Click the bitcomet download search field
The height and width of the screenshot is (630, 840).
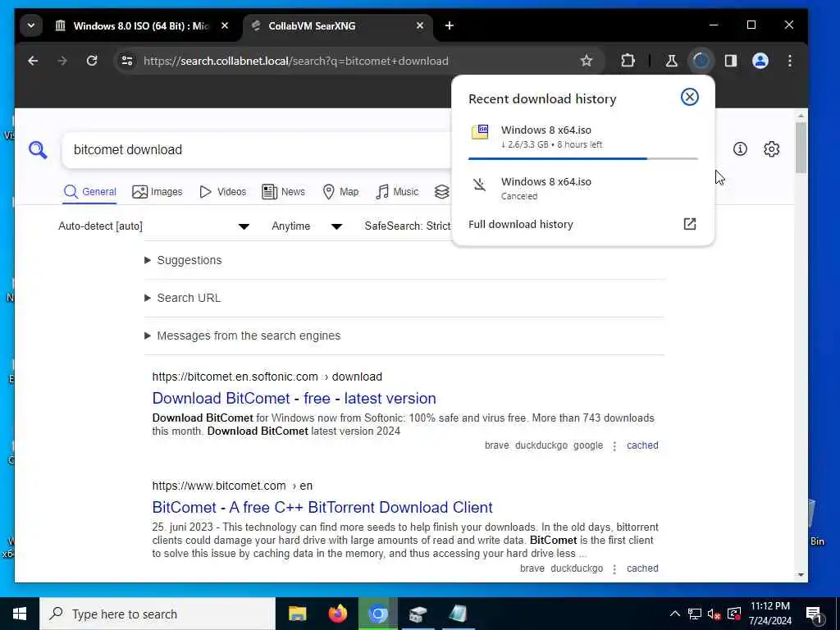coord(257,150)
